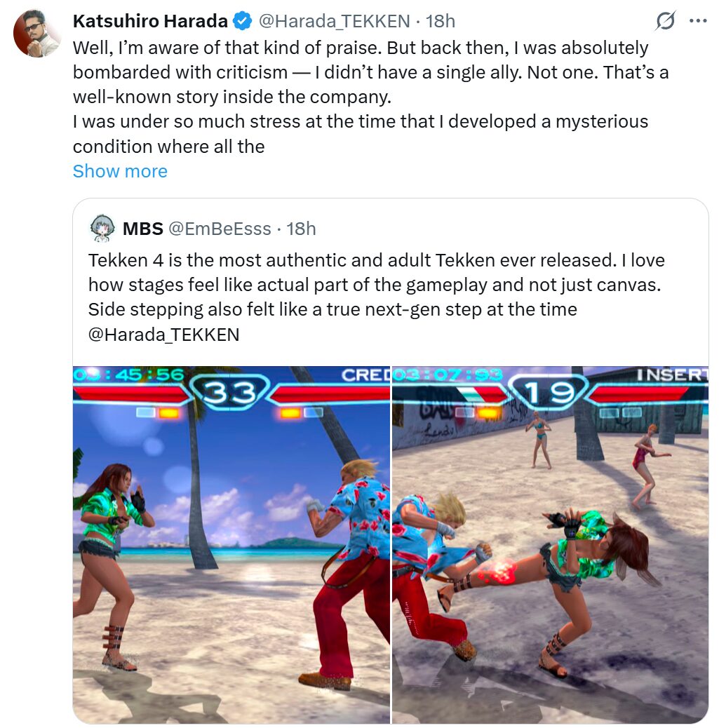Click the 18h timestamp on Harada's tweet

441,21
